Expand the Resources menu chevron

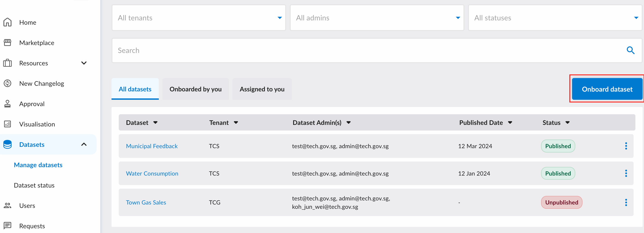[x=84, y=63]
